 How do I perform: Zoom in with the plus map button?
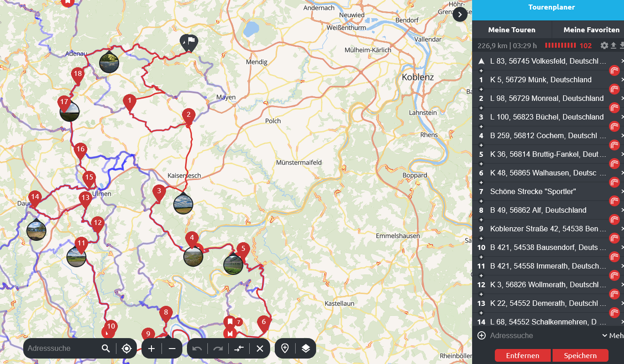[151, 349]
